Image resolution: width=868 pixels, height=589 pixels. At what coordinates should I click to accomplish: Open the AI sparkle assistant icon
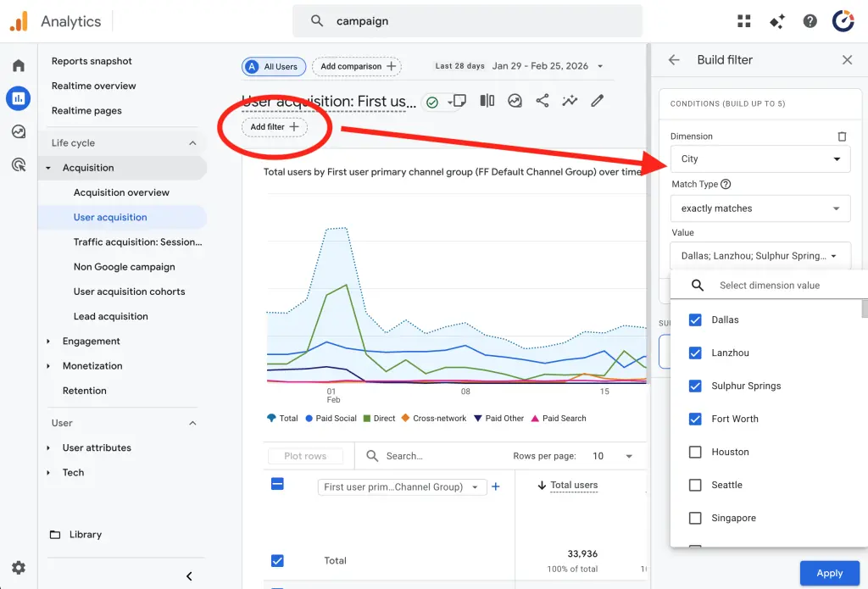pyautogui.click(x=777, y=21)
